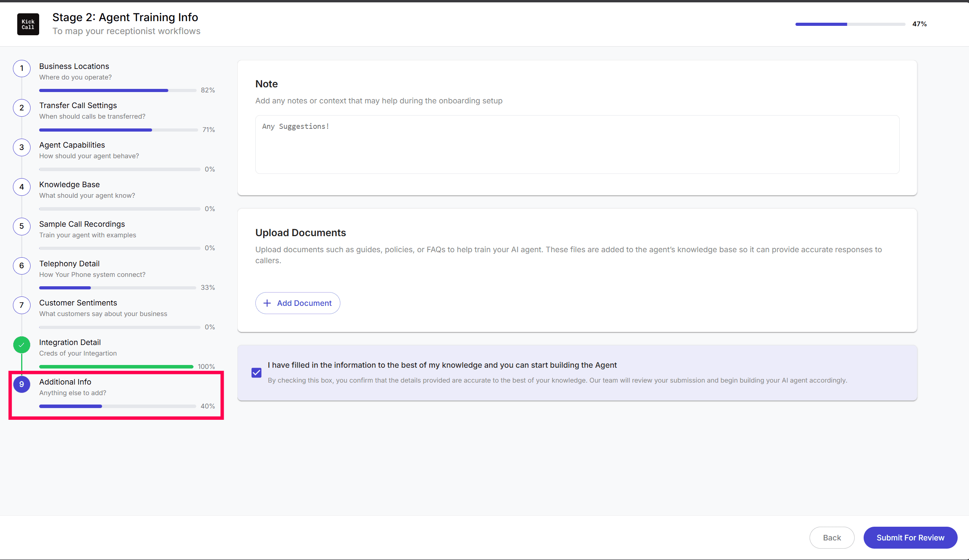Click 'What customers say about your business' subtitle
Screen dimensions: 969x560
103,314
